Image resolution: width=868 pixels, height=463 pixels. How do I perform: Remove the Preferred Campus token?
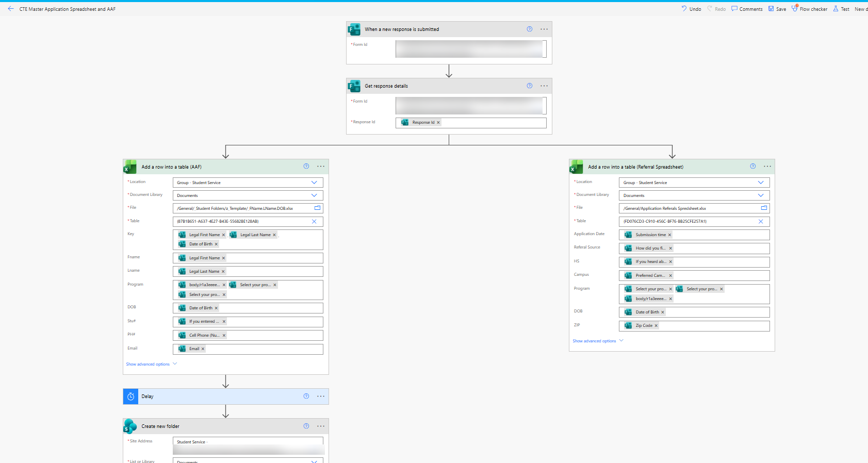670,275
